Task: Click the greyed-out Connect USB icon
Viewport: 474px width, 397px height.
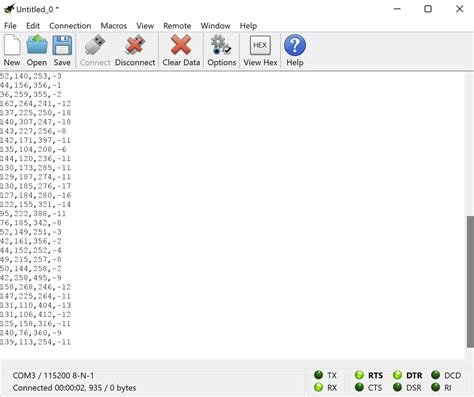Action: point(95,50)
